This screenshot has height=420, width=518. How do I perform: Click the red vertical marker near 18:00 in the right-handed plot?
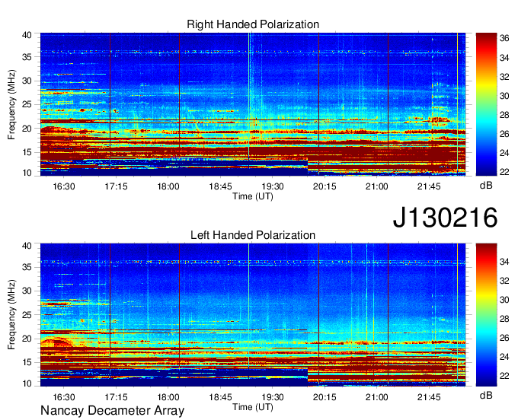(179, 104)
